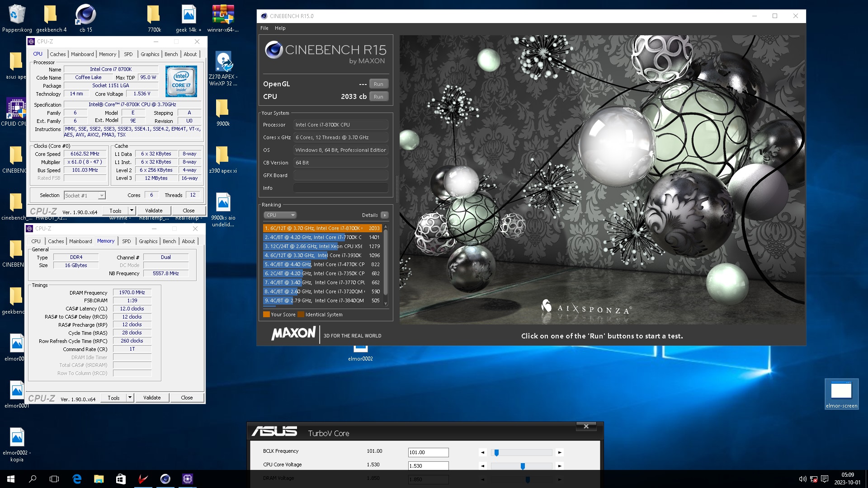Expand the ranking Details arrow
Screen dimensions: 868x488
tap(384, 215)
